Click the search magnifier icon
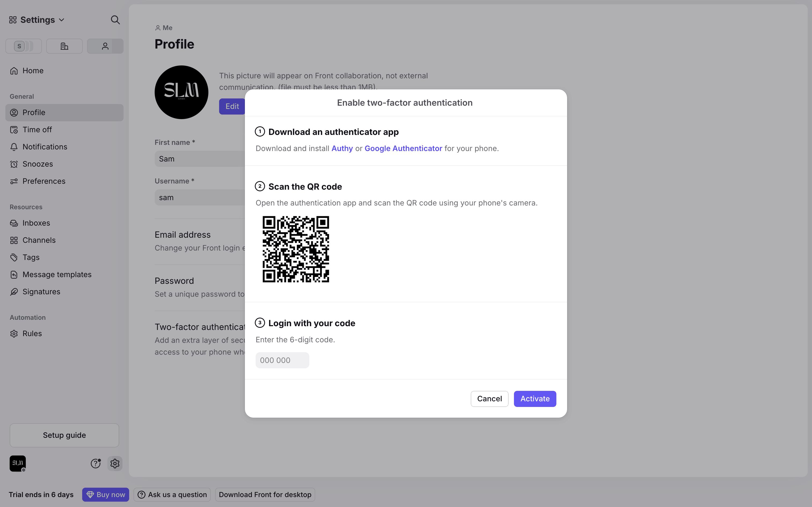This screenshot has width=812, height=507. point(115,20)
